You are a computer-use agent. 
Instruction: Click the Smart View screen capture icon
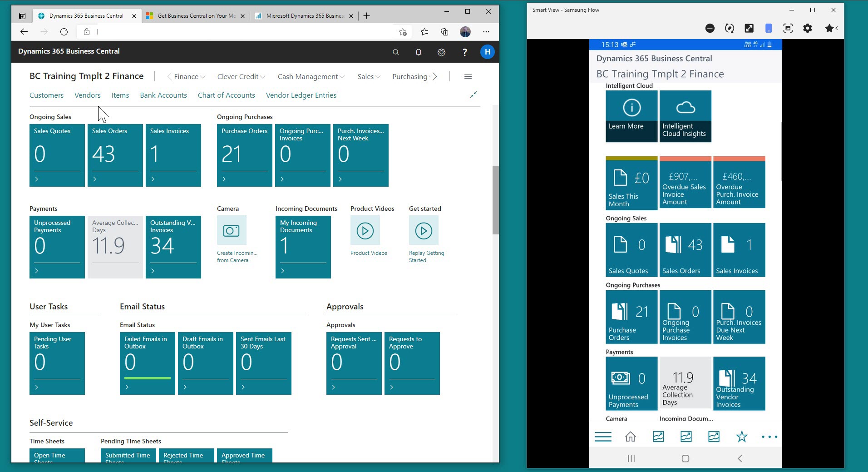pos(788,28)
